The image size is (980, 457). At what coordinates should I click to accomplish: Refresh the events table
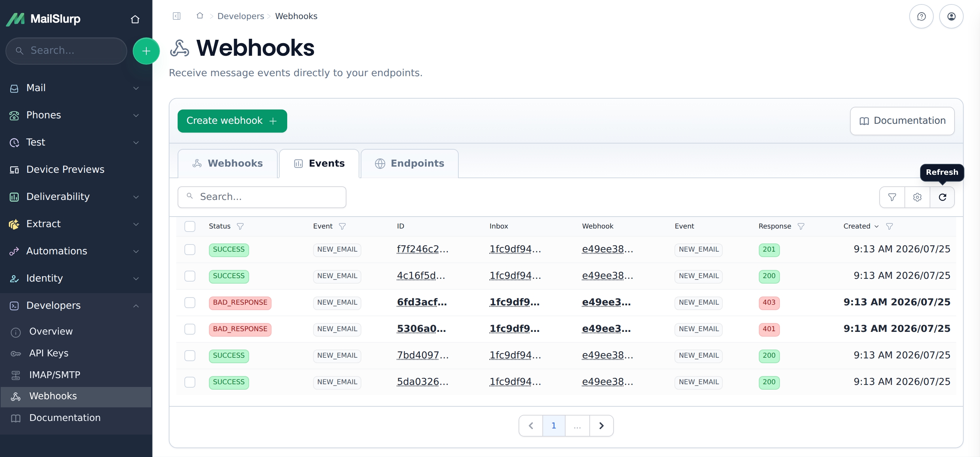click(x=942, y=197)
